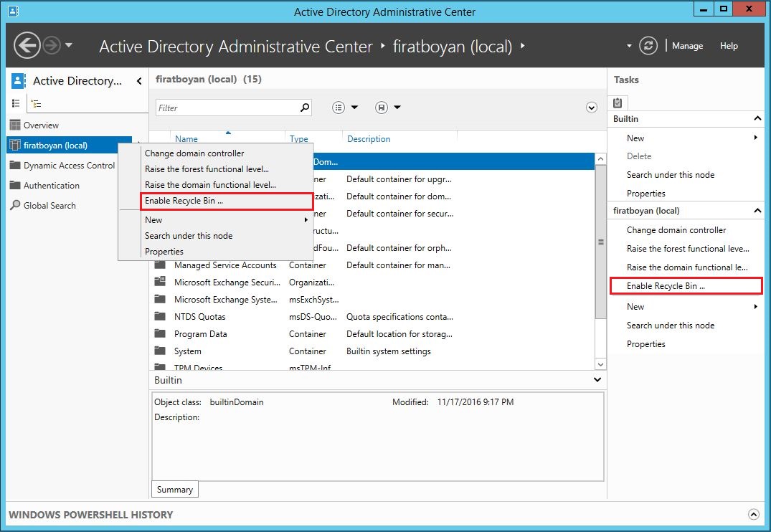771x532 pixels.
Task: Select the System container row
Action: coord(372,351)
